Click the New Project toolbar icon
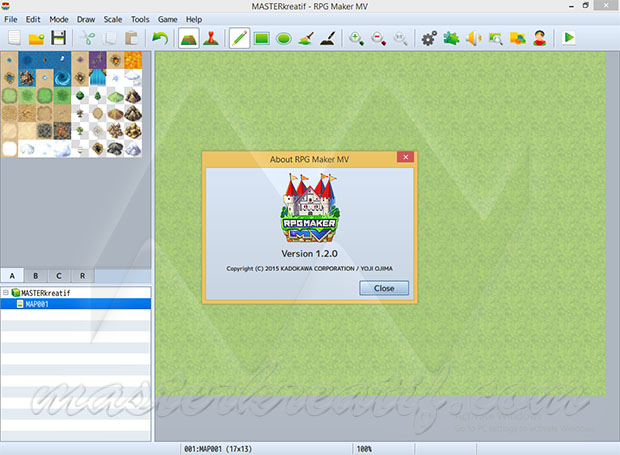The width and height of the screenshot is (620, 455). pyautogui.click(x=15, y=38)
